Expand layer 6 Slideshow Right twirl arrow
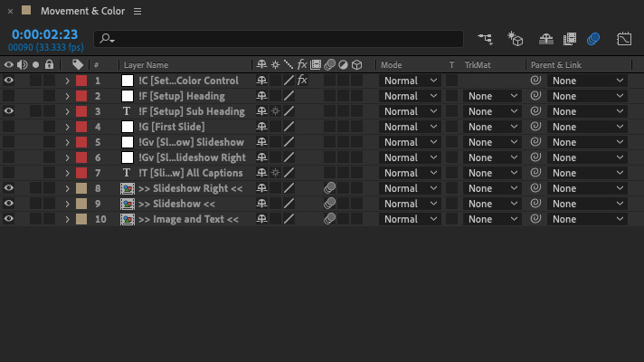 (67, 157)
